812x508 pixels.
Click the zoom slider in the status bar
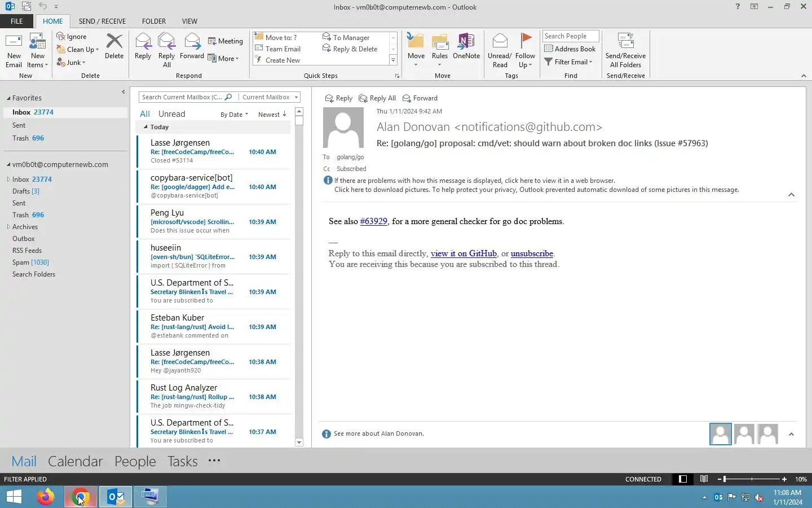click(752, 479)
